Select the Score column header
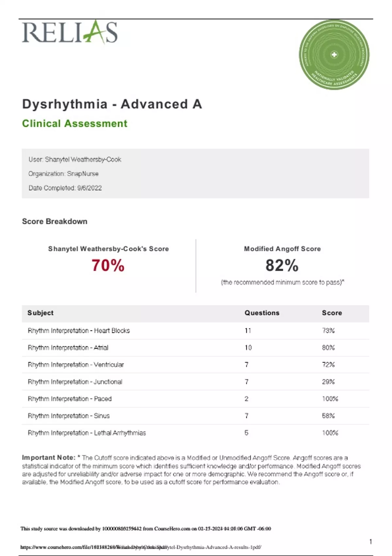The height and width of the screenshot is (556, 392). point(332,313)
